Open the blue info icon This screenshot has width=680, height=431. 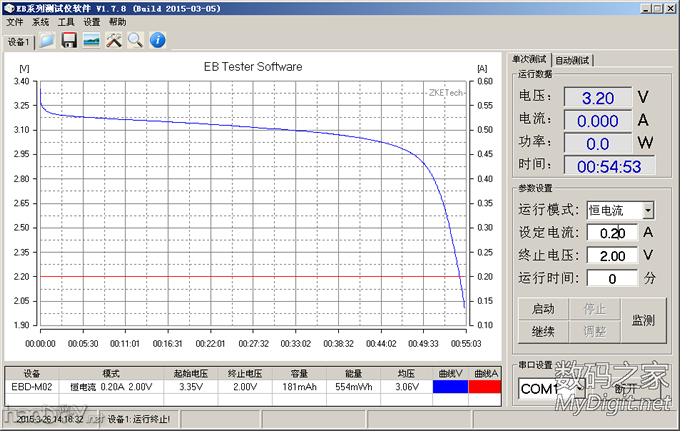[x=157, y=40]
